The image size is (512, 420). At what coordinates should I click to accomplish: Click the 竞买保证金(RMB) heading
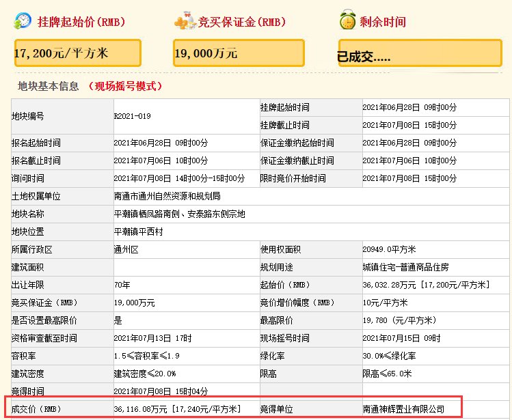[x=241, y=22]
